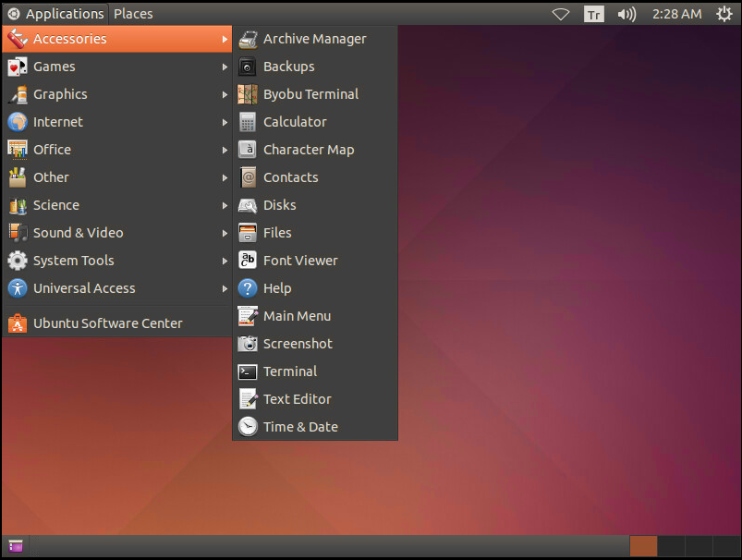Click the Screenshot camera icon
742x560 pixels.
click(248, 344)
